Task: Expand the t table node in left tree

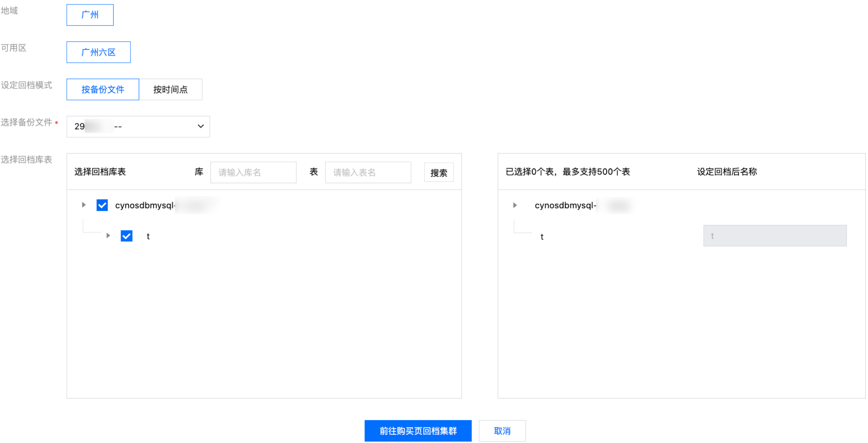Action: (x=108, y=236)
